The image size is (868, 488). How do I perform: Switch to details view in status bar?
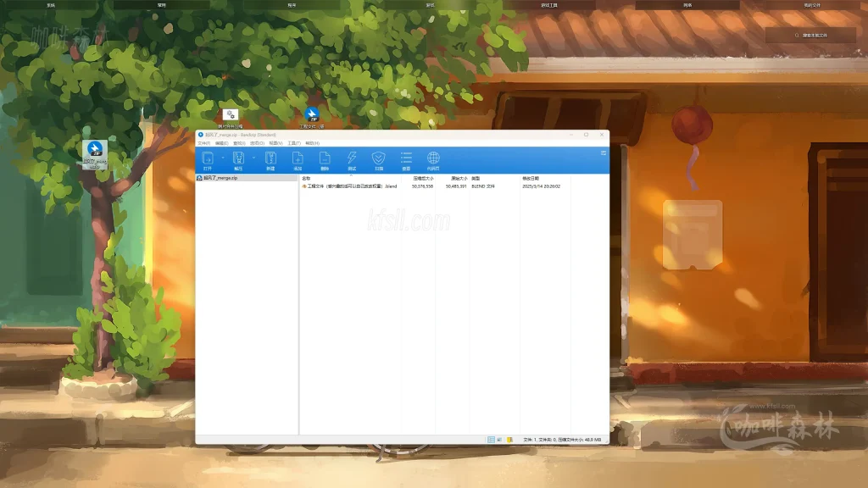(491, 440)
